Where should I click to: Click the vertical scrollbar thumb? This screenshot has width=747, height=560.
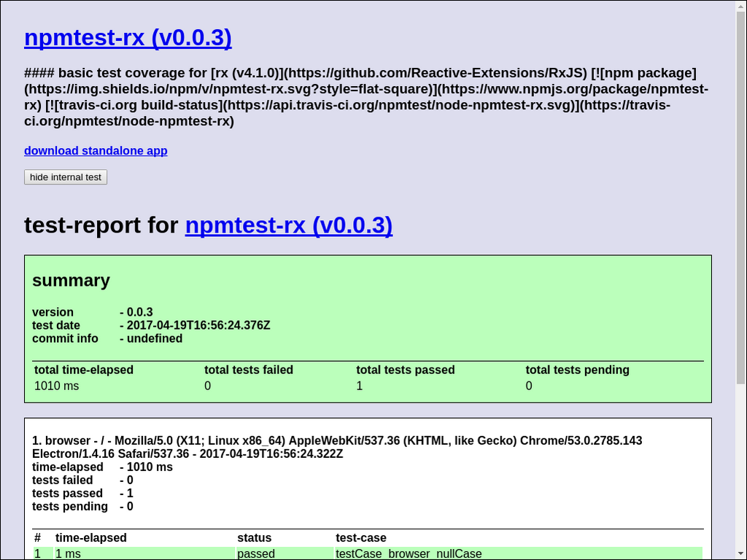pyautogui.click(x=741, y=198)
